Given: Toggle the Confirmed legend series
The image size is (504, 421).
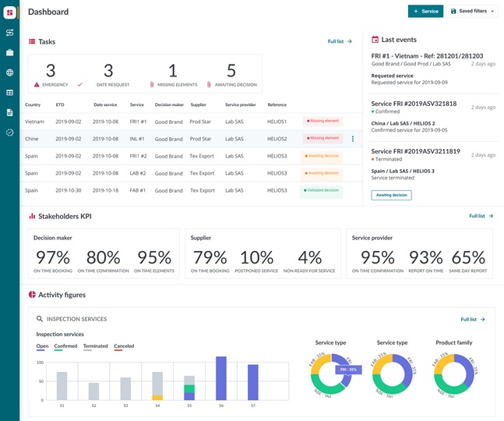Looking at the screenshot, I should [65, 346].
